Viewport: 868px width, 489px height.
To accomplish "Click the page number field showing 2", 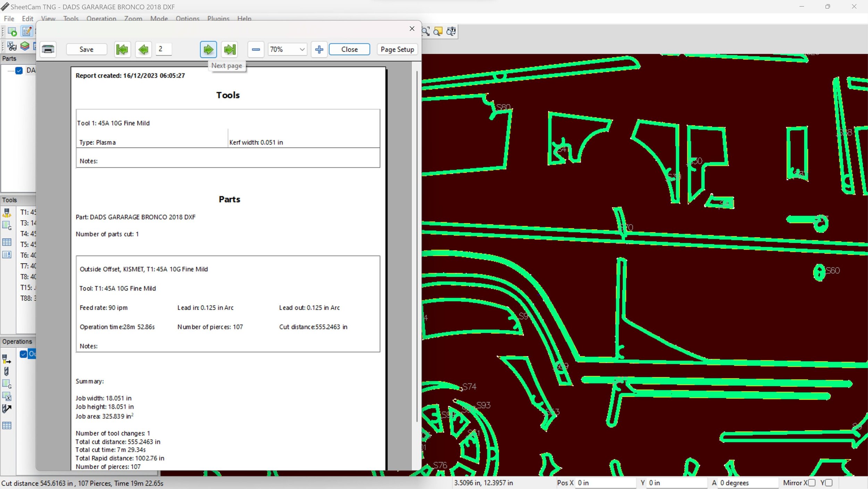I will (x=164, y=49).
